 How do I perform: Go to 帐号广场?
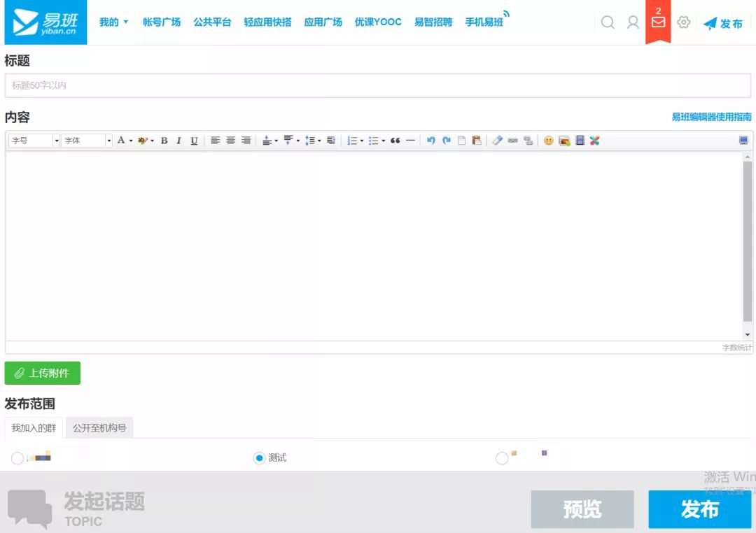click(162, 22)
